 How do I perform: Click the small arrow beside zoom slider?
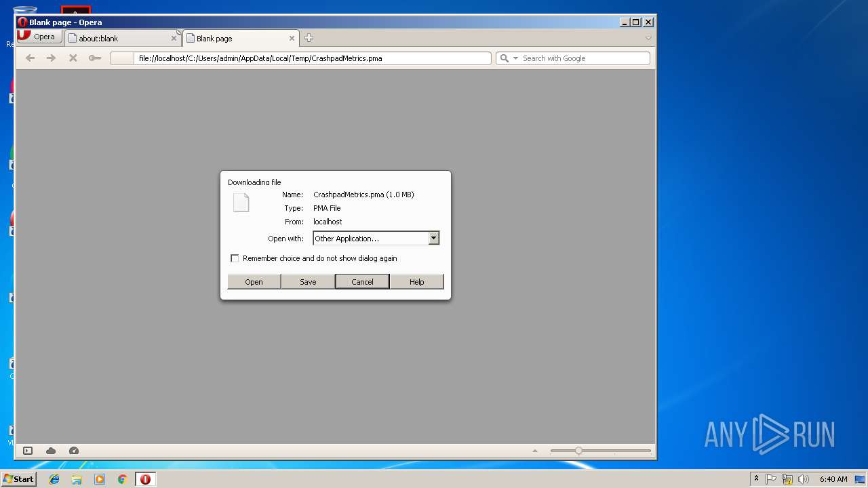pos(535,451)
